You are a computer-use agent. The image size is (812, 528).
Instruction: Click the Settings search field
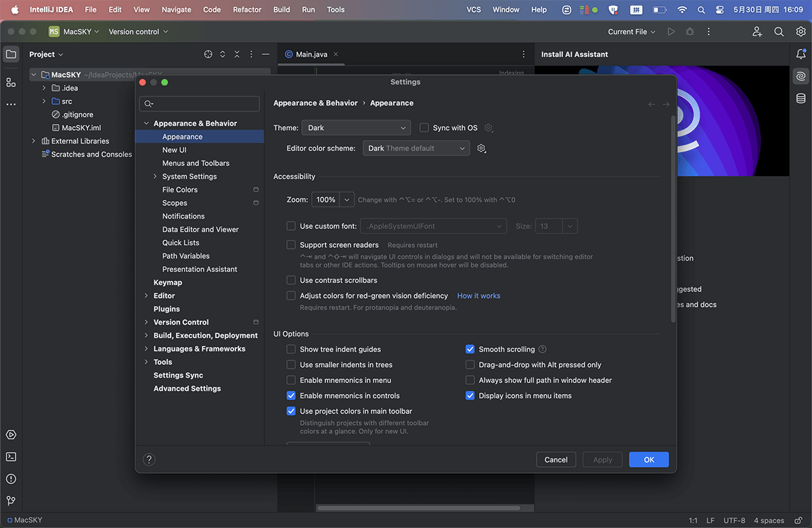click(x=199, y=104)
